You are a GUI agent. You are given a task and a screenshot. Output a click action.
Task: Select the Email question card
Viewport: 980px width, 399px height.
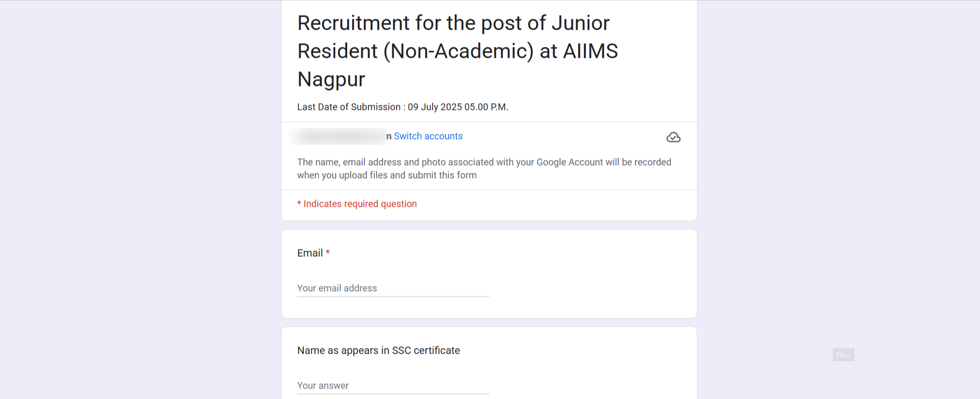pyautogui.click(x=488, y=273)
